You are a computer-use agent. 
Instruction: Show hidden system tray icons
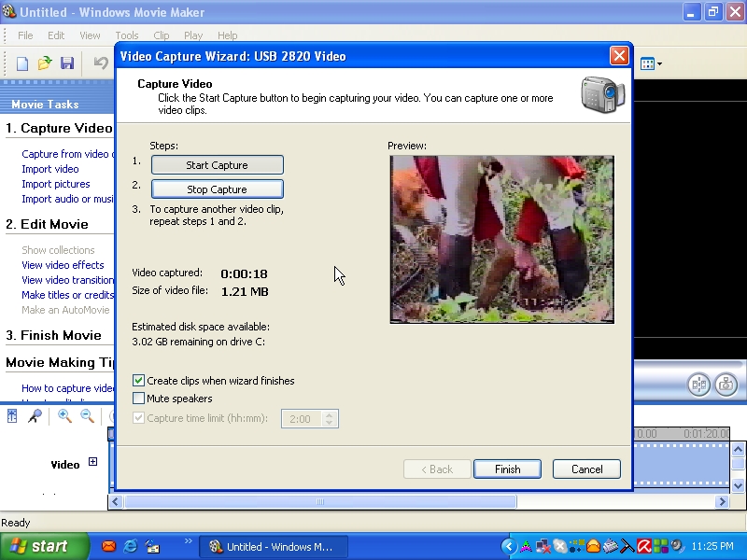509,546
